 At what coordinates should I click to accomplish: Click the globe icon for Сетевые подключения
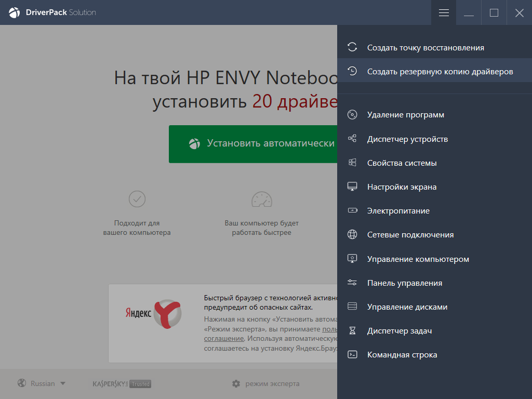[352, 234]
